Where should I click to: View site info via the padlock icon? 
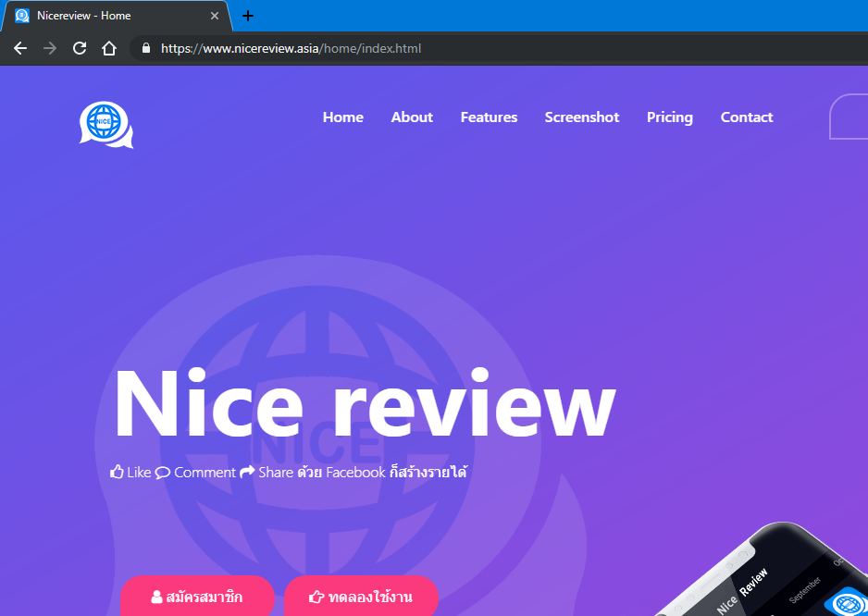[145, 48]
